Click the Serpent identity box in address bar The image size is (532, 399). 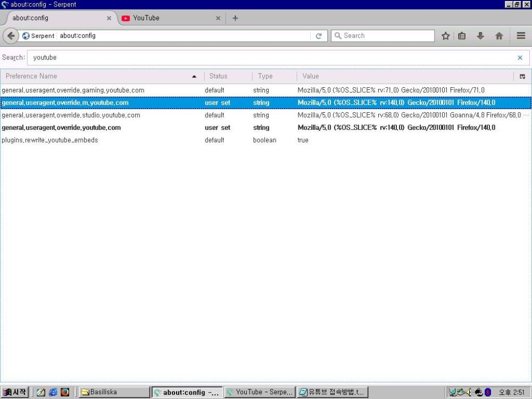pyautogui.click(x=38, y=36)
